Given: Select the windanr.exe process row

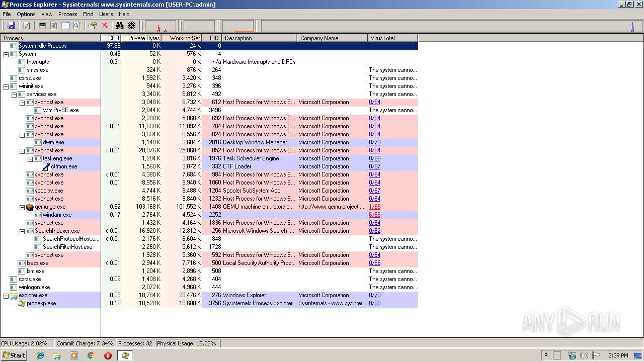Looking at the screenshot, I should [x=209, y=215].
